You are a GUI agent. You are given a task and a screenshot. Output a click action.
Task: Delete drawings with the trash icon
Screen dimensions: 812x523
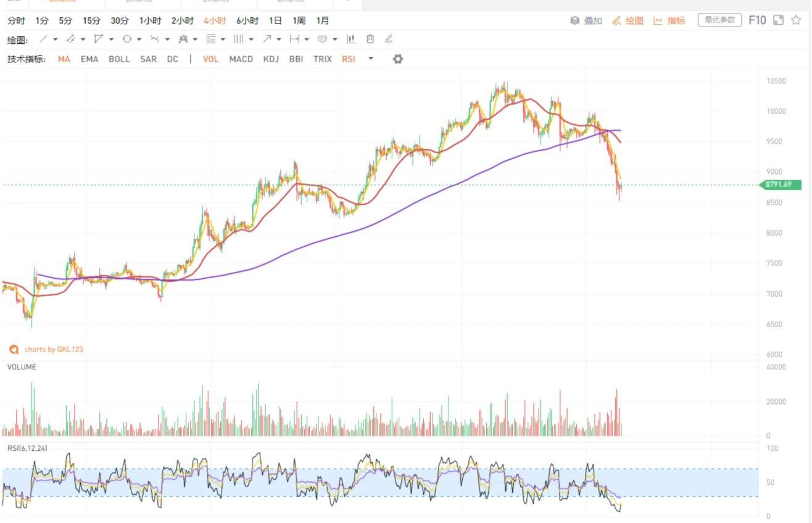pos(370,39)
